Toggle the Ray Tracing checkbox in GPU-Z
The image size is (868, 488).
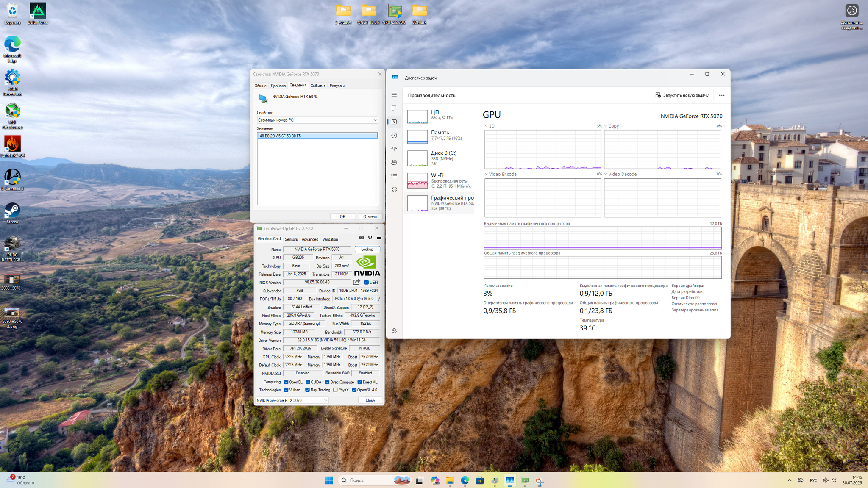pyautogui.click(x=308, y=390)
